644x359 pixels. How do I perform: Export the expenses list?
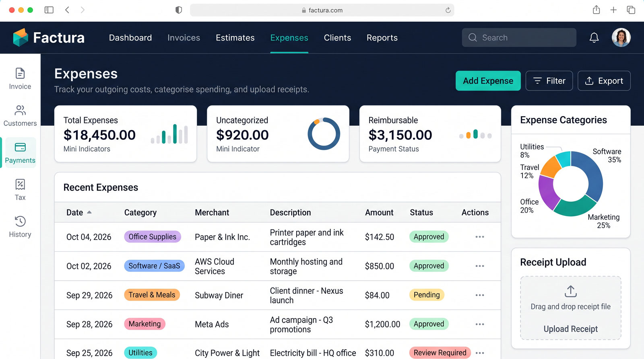tap(604, 81)
